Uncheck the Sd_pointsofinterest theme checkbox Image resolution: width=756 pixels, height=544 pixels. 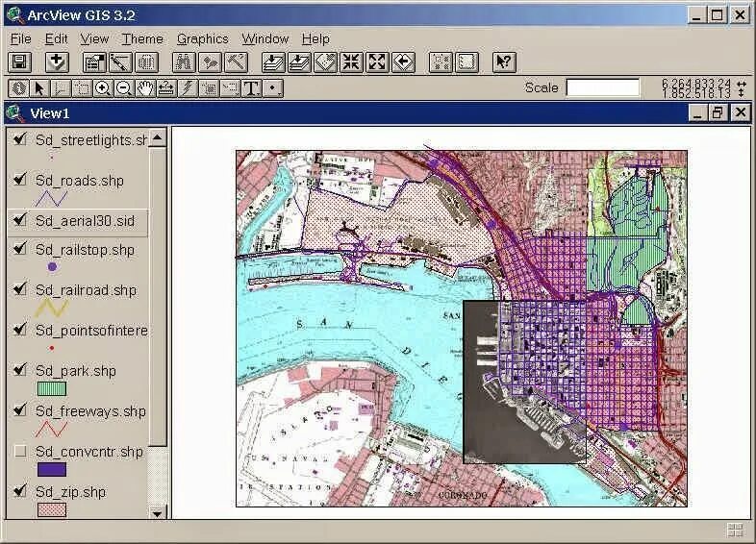[20, 330]
